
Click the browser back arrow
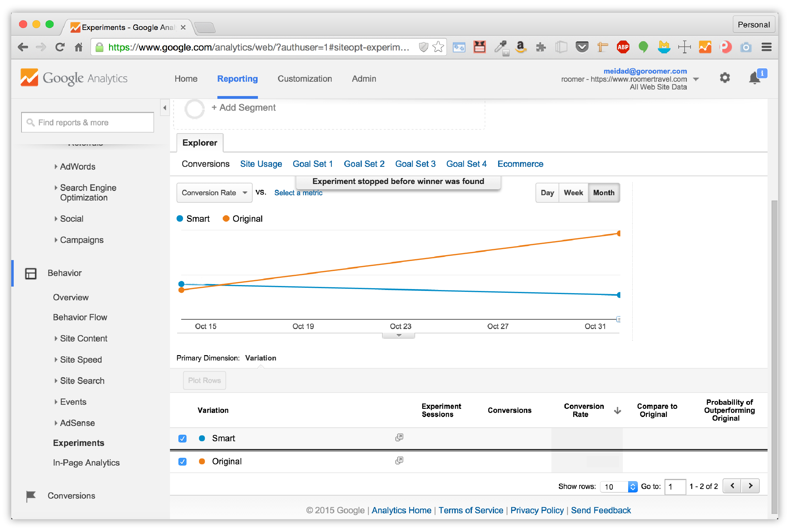coord(23,47)
